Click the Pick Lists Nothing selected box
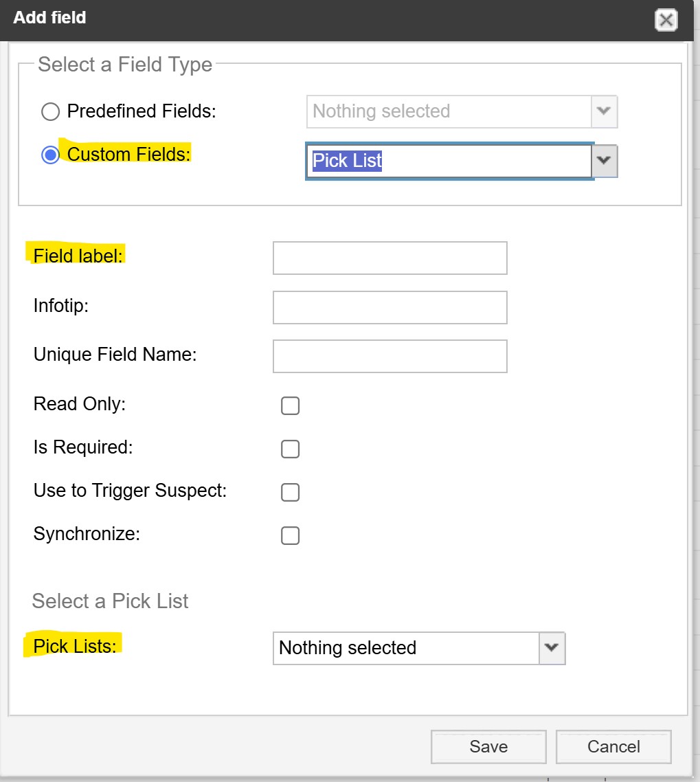This screenshot has width=700, height=782. [x=406, y=648]
